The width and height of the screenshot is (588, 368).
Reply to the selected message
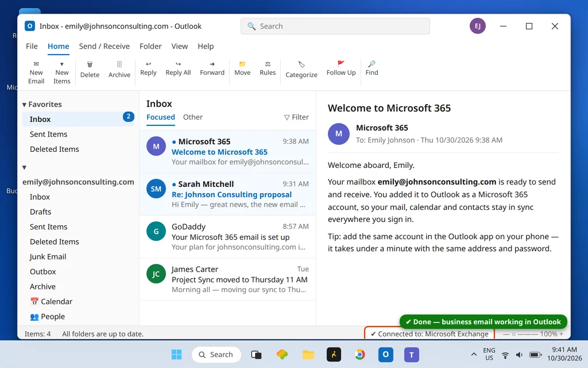(148, 69)
